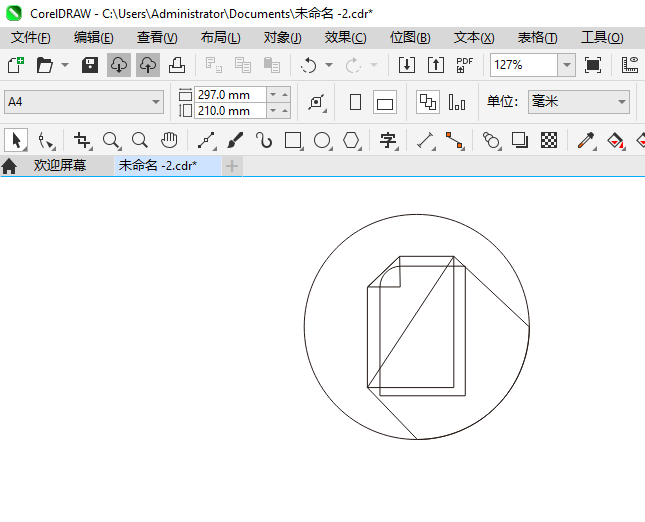
Task: Click the home icon beside tabs
Action: pos(9,166)
